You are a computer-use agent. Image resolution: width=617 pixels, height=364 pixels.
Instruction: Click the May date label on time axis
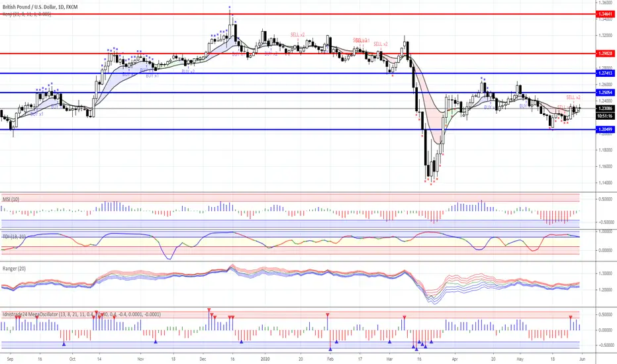pos(520,359)
